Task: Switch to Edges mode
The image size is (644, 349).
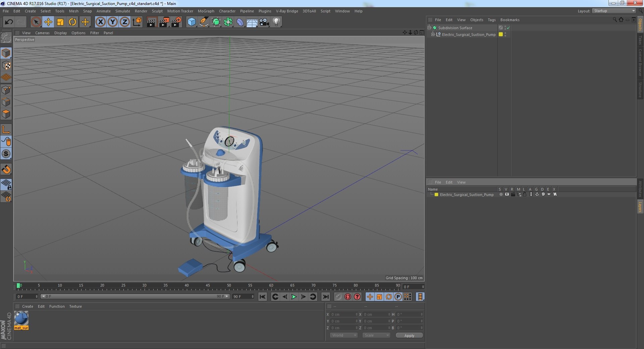Action: 6,102
